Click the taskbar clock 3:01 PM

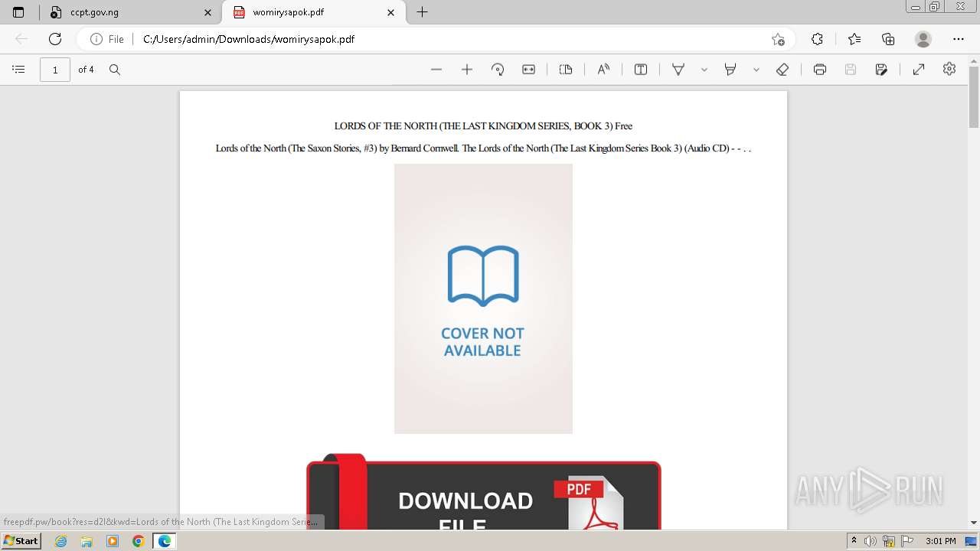point(940,541)
